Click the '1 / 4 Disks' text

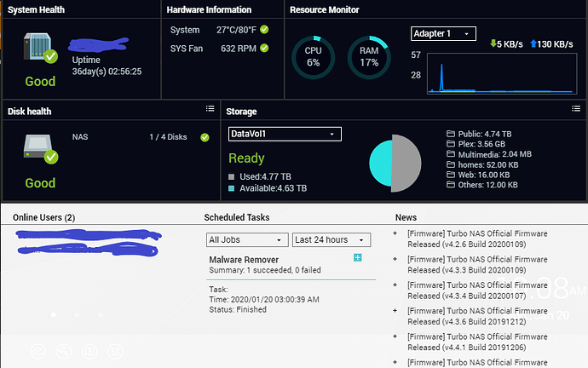(168, 137)
